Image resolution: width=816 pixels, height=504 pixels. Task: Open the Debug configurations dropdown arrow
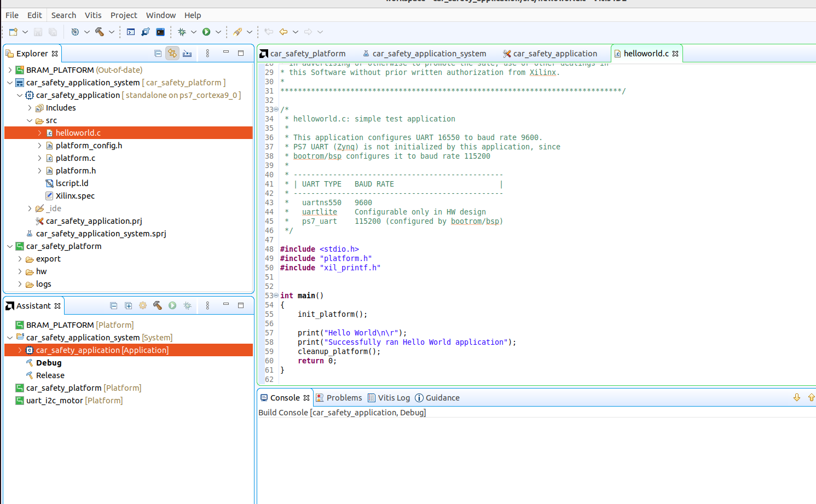(194, 32)
